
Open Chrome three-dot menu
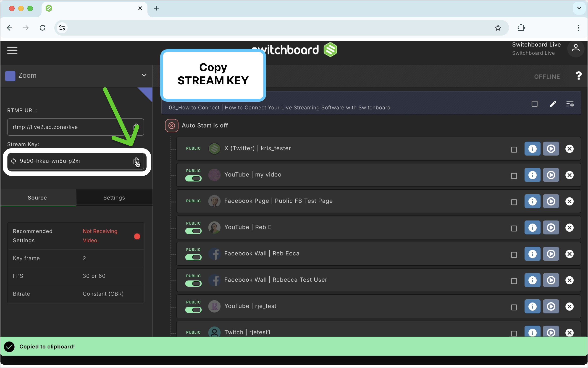coord(578,28)
